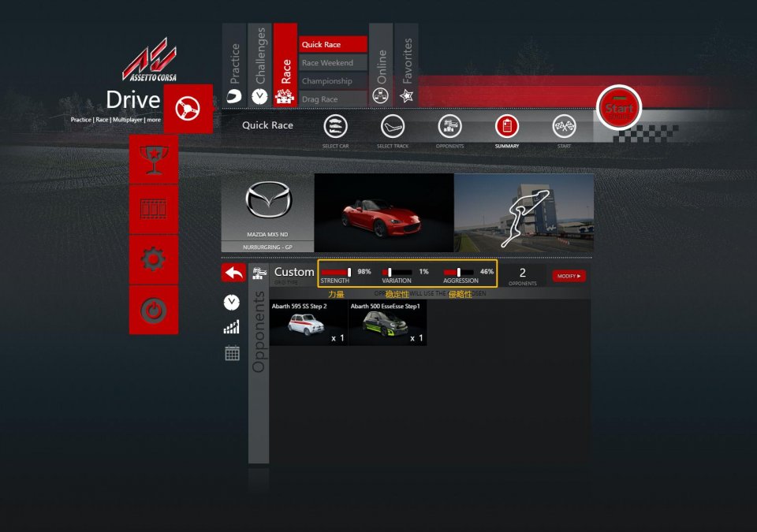Screen dimensions: 757x532
Task: Select the Challenges stopwatch icon
Action: tap(259, 97)
